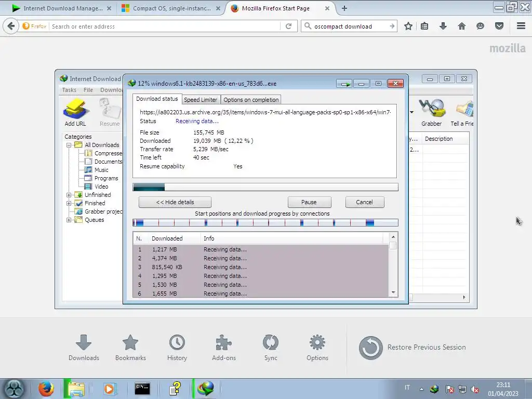
Task: Show hidden tray icons arrow
Action: coord(421,389)
